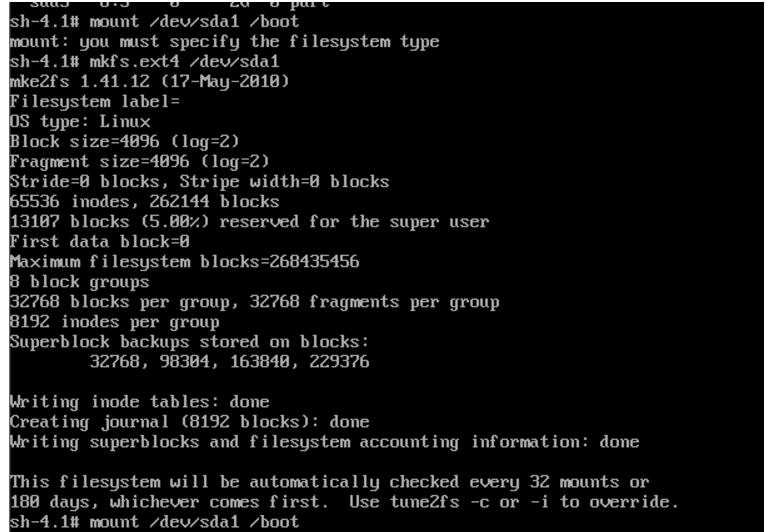776x532 pixels.
Task: Click the last 'mount /dev/sda1 /boot' prompt line
Action: pyautogui.click(x=154, y=522)
